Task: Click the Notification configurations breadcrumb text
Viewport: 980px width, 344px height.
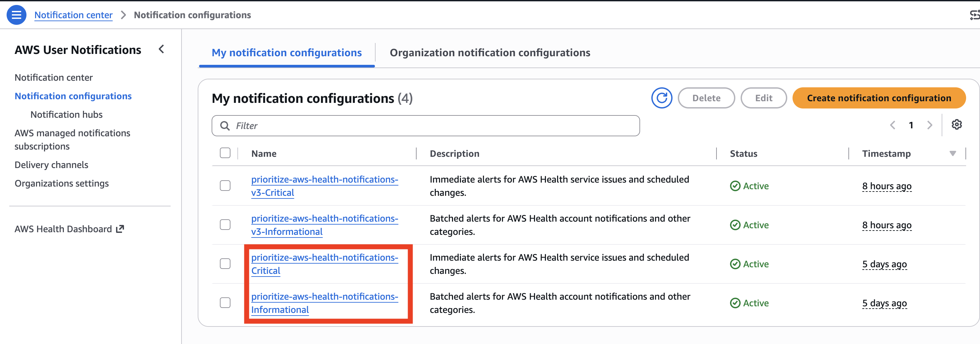Action: [x=192, y=15]
